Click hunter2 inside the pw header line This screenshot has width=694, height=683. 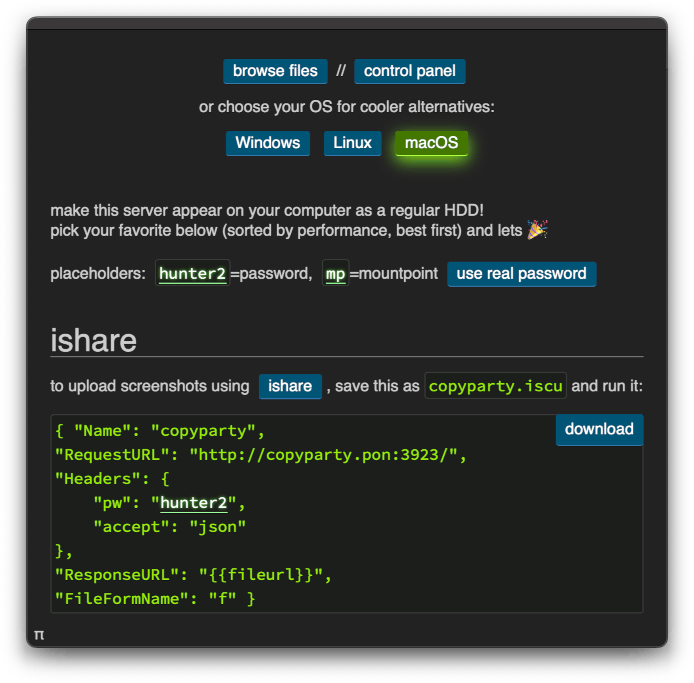pos(193,503)
